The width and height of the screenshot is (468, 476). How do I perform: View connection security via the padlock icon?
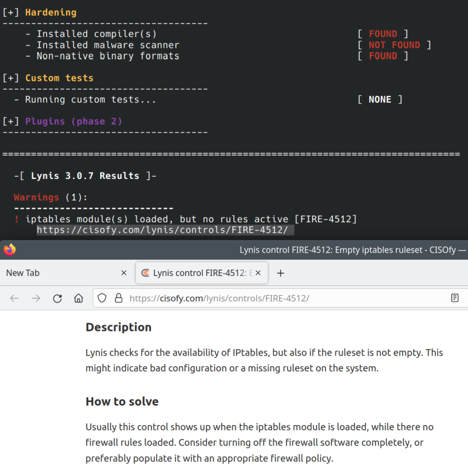118,298
